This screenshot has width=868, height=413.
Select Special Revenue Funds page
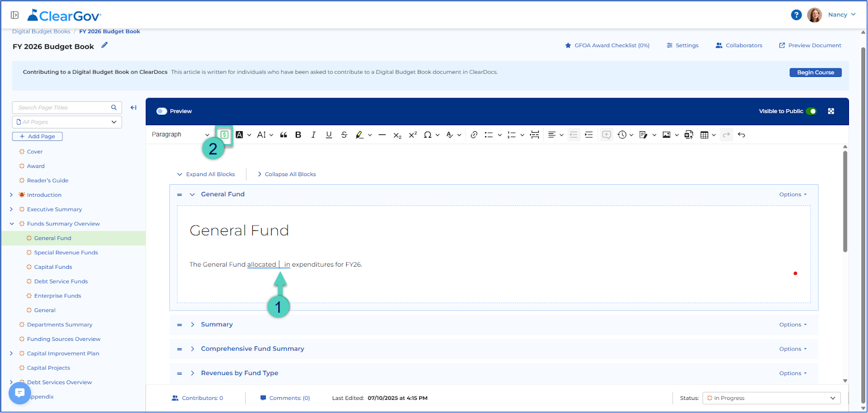point(66,253)
